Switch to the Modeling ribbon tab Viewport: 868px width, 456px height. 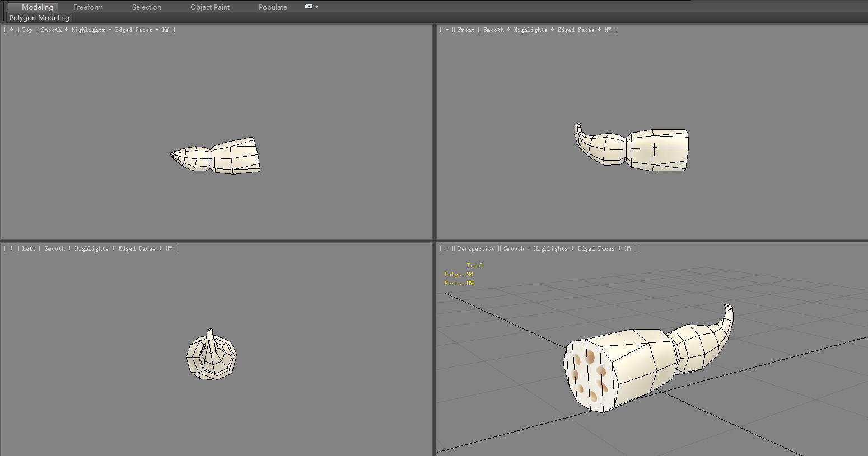tap(37, 7)
